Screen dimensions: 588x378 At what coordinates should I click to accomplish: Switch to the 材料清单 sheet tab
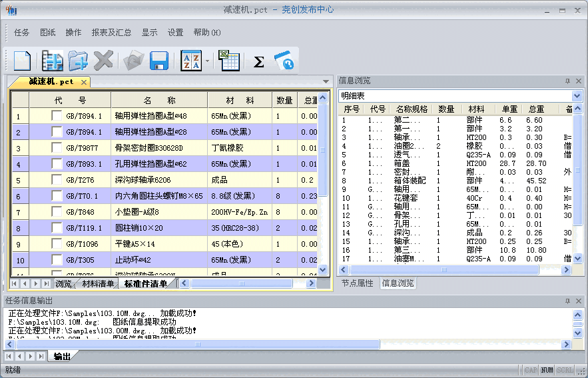point(97,283)
